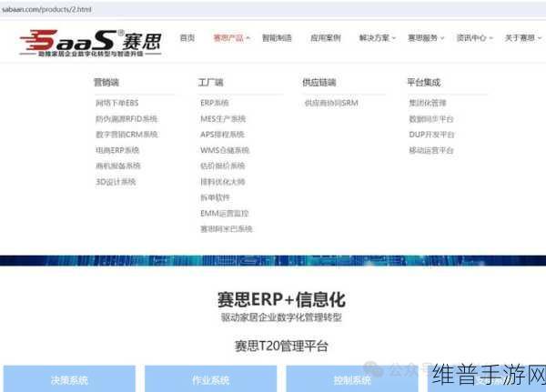Select the 控制系统 tab button
The image size is (546, 392).
352,378
